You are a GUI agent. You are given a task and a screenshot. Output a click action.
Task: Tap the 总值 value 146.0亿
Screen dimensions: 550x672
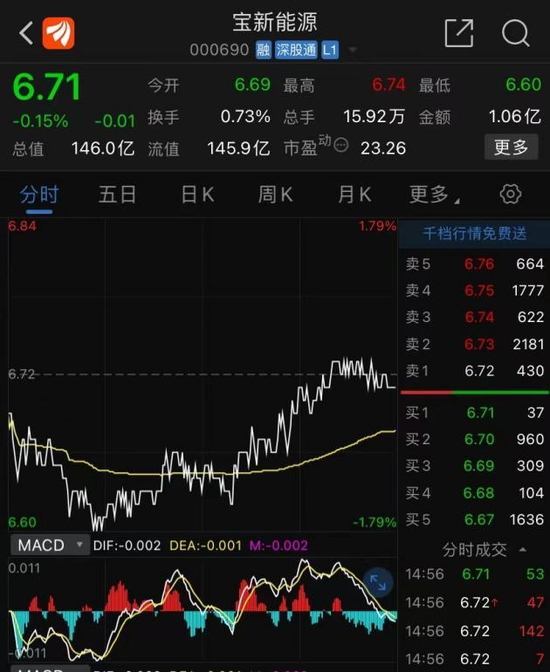coord(103,149)
